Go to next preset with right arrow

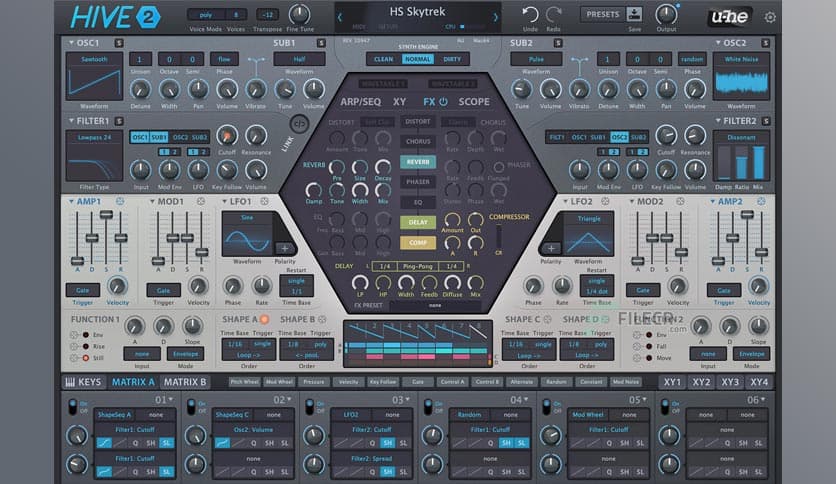click(492, 15)
